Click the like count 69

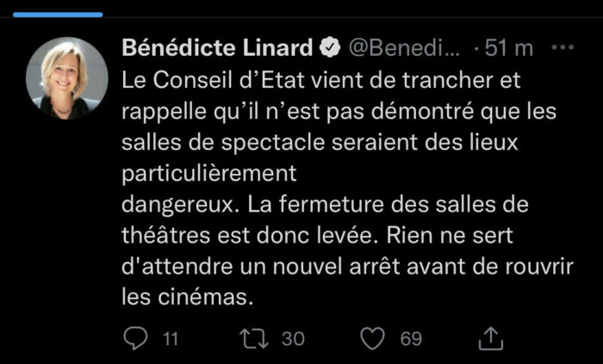(412, 339)
